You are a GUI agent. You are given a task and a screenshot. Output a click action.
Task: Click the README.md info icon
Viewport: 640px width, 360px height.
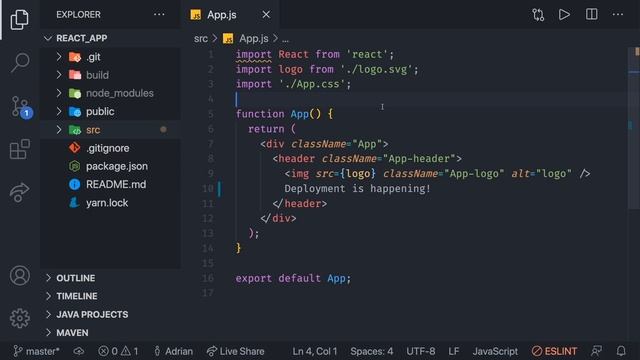(x=74, y=184)
